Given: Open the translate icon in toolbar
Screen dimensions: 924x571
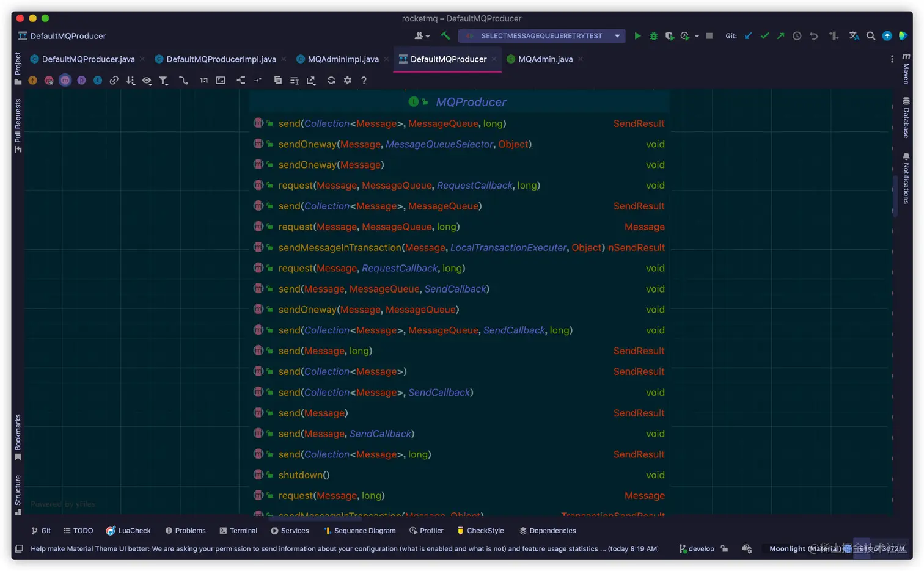Looking at the screenshot, I should pos(854,36).
